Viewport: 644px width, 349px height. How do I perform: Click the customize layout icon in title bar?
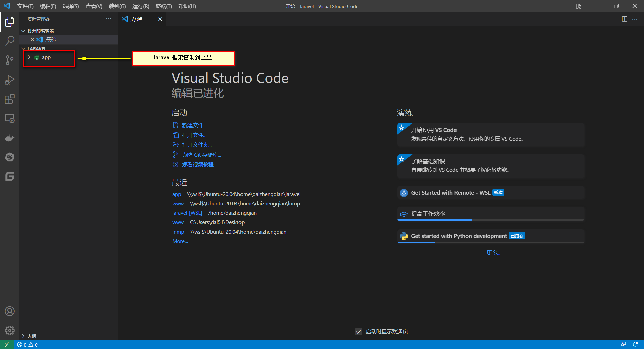coord(579,6)
